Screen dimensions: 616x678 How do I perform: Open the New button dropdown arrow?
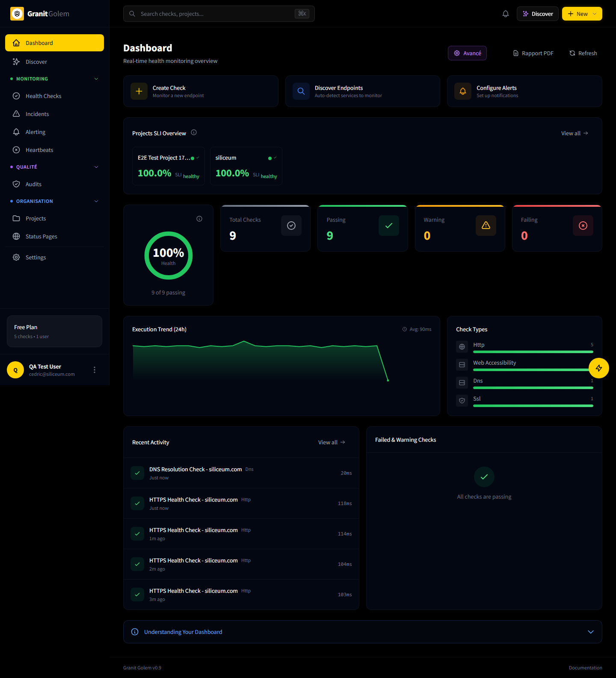click(595, 14)
